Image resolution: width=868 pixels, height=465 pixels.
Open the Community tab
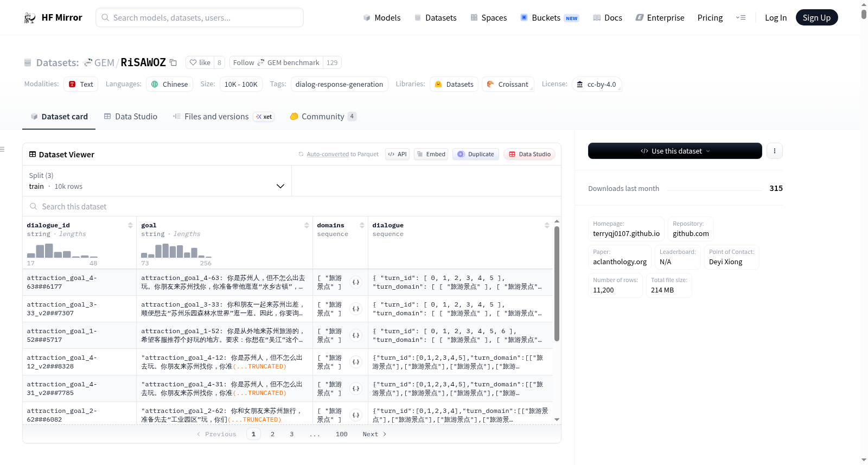pos(323,117)
